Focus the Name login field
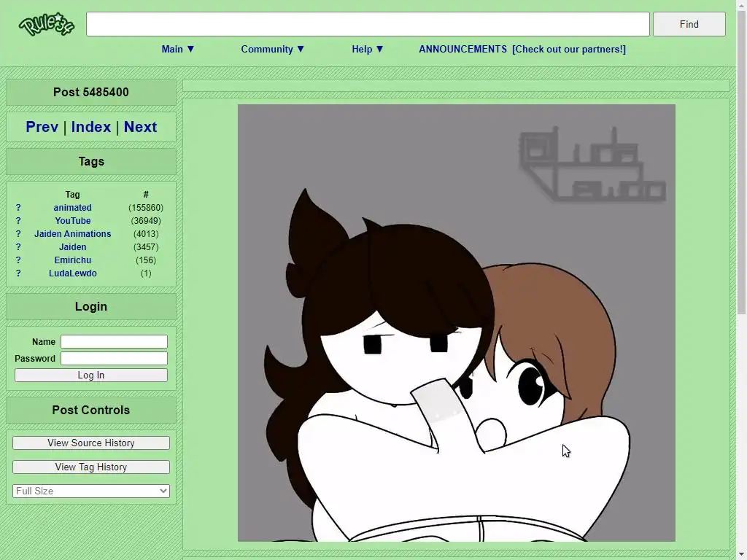The image size is (747, 560). (114, 341)
